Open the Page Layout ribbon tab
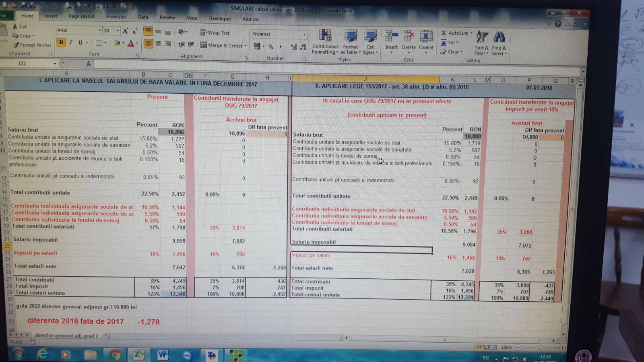644x362 pixels. pos(82,16)
